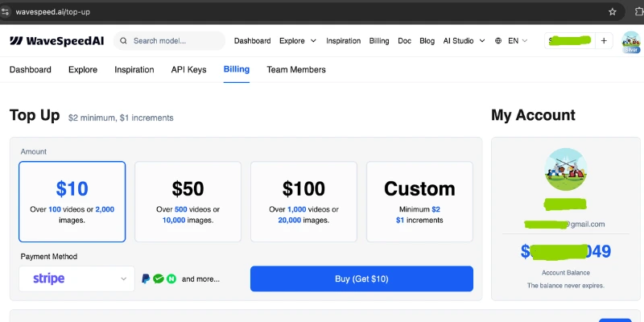Image resolution: width=644 pixels, height=322 pixels.
Task: Open the Doc link in the header
Action: (405, 41)
